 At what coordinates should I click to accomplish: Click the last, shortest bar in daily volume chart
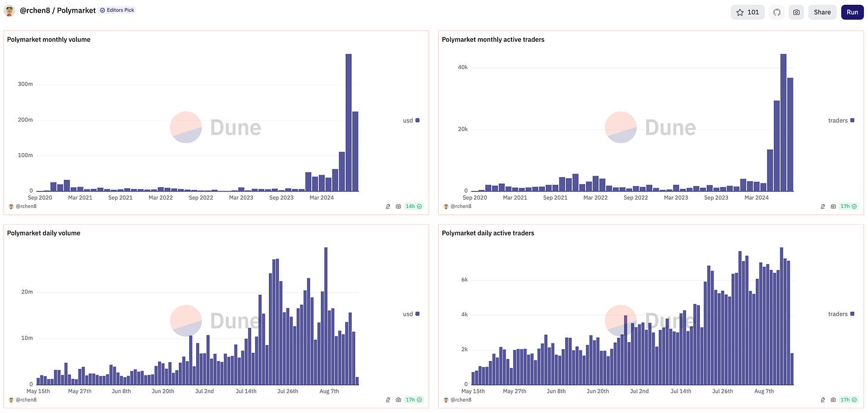(x=357, y=381)
